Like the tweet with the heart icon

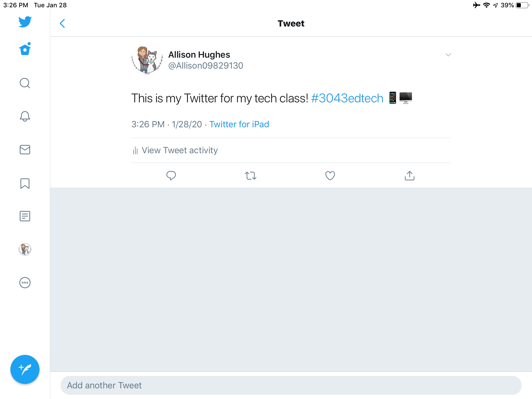[x=330, y=176]
